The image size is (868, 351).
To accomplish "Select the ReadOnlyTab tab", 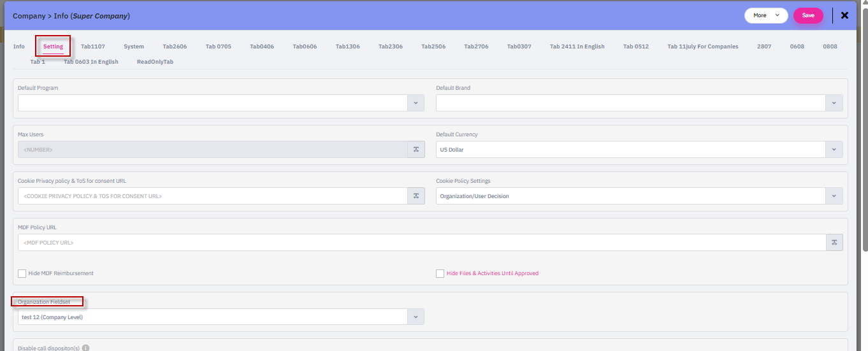I will point(155,62).
